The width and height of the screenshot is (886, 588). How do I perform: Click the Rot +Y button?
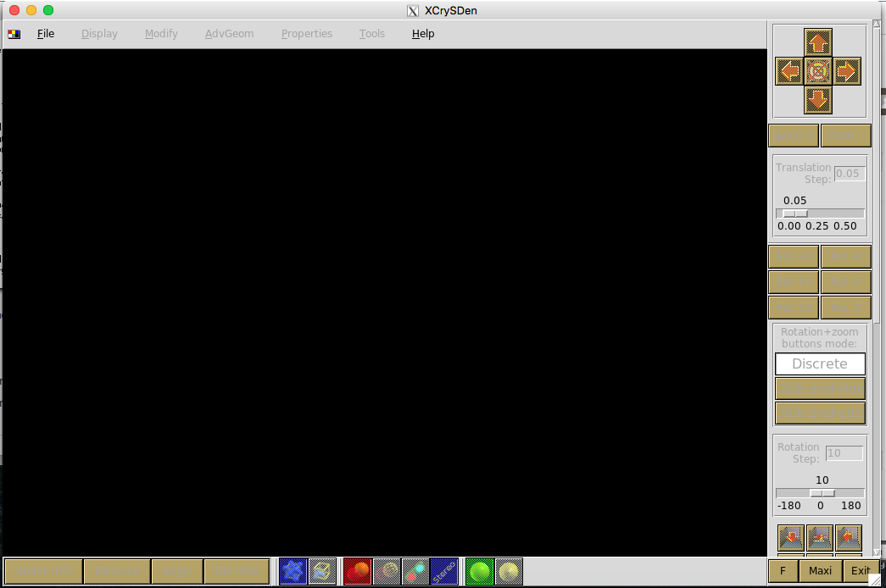pos(794,282)
